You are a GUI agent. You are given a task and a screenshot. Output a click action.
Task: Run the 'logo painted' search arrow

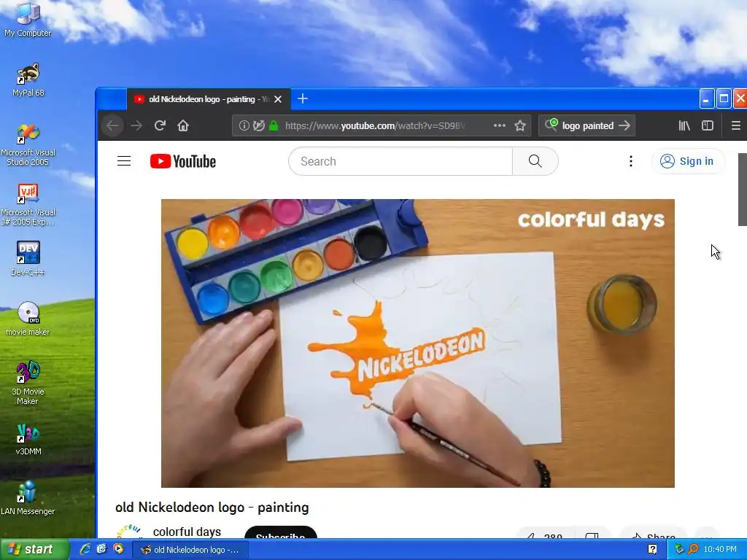624,125
